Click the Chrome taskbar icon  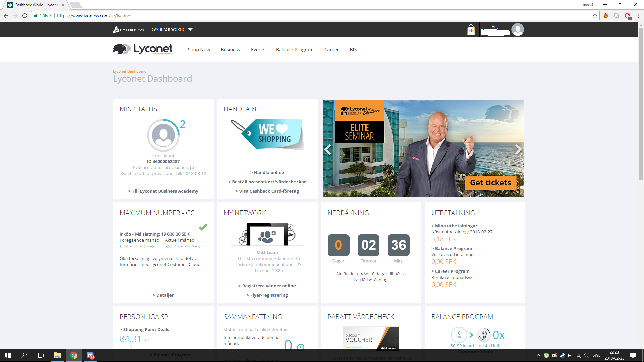74,355
